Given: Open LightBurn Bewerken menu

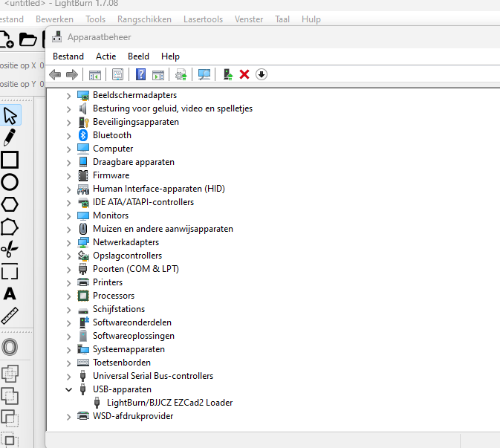Looking at the screenshot, I should pyautogui.click(x=54, y=19).
